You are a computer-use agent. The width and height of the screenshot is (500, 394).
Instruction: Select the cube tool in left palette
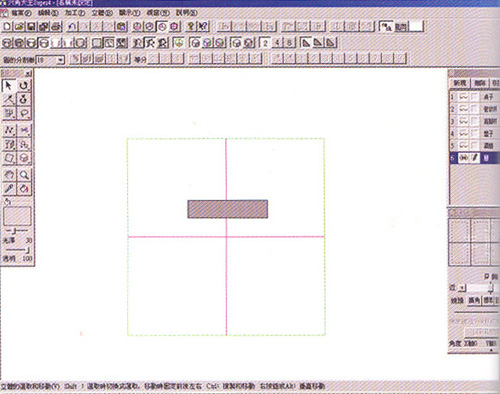pos(24,158)
